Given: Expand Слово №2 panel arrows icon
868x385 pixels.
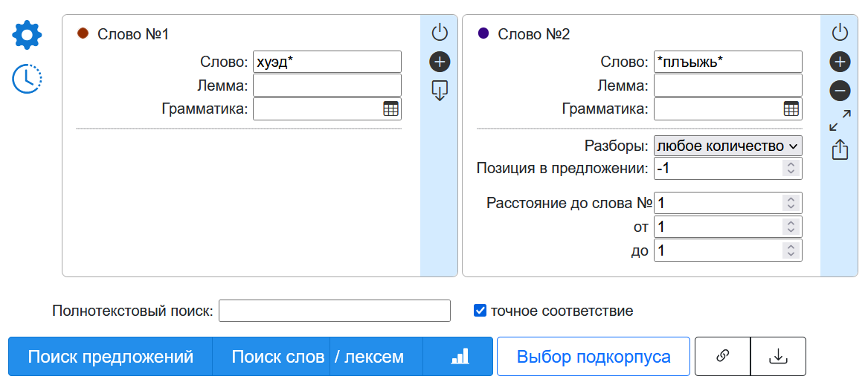Looking at the screenshot, I should coord(840,120).
